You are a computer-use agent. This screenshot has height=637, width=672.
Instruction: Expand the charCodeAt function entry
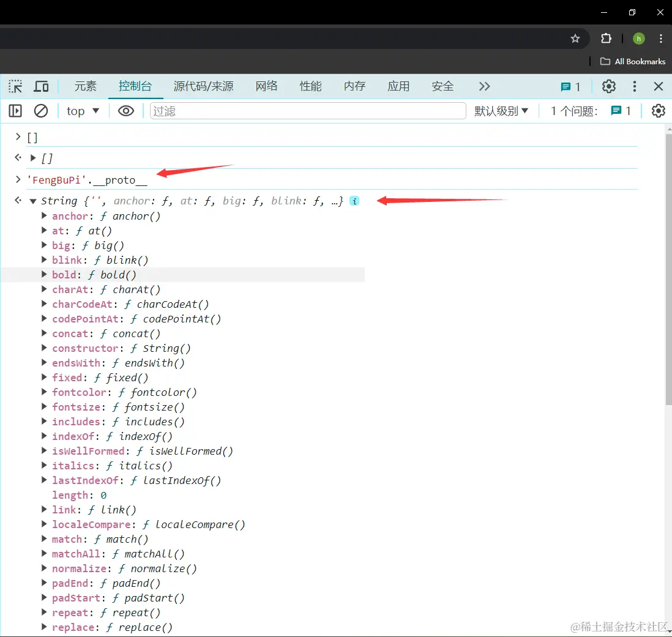pos(43,304)
